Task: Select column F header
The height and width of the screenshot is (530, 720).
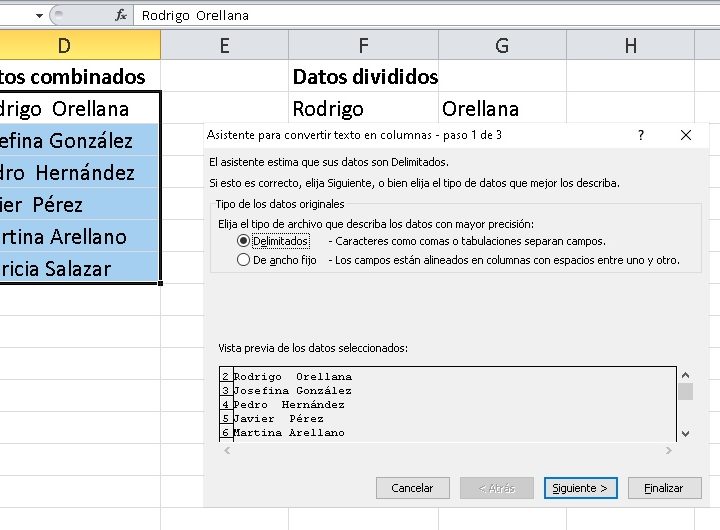Action: [363, 45]
